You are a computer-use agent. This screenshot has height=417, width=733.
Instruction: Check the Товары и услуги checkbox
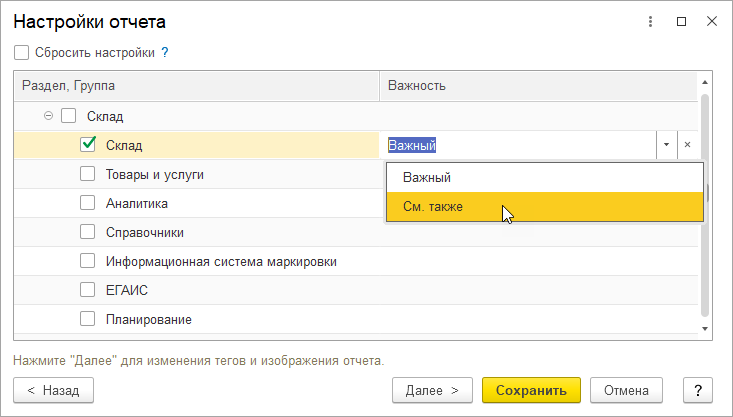coord(88,174)
